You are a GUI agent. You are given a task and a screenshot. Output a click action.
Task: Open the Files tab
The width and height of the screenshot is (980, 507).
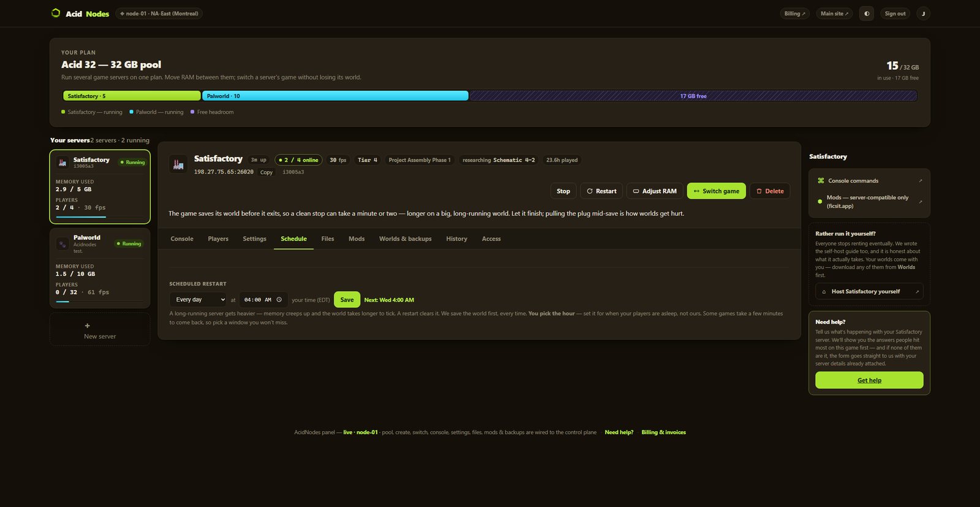point(328,239)
